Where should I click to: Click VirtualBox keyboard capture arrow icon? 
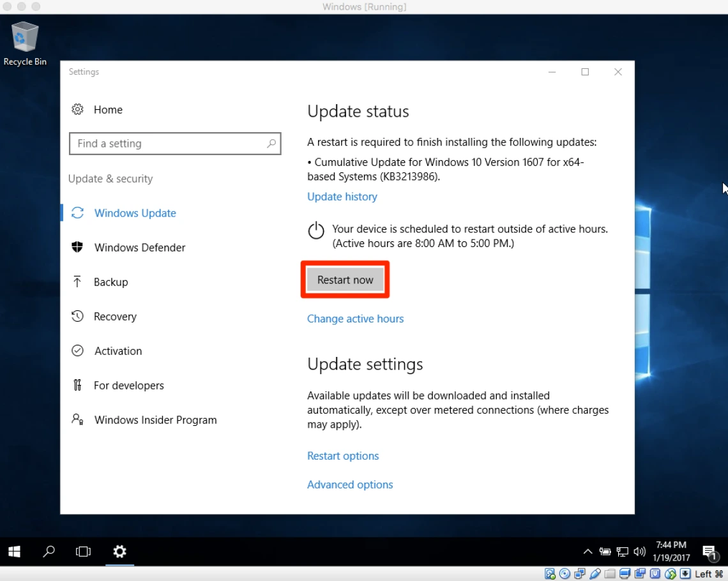tap(685, 573)
